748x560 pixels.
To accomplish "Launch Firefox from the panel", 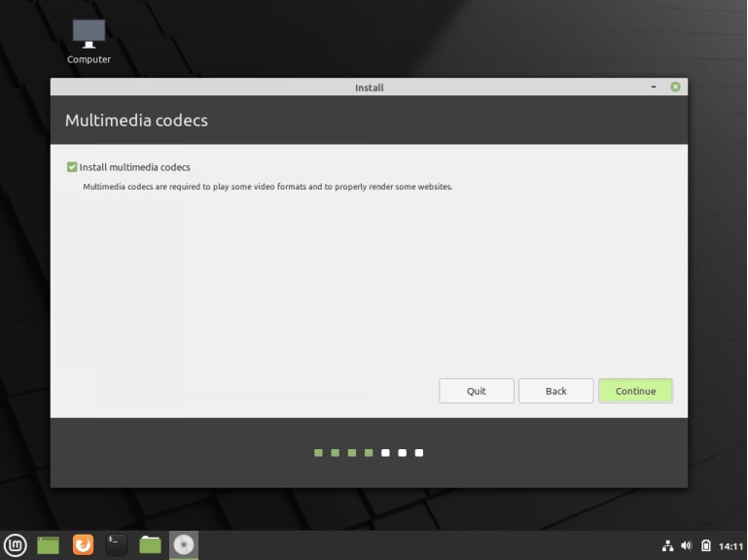I will pyautogui.click(x=83, y=544).
